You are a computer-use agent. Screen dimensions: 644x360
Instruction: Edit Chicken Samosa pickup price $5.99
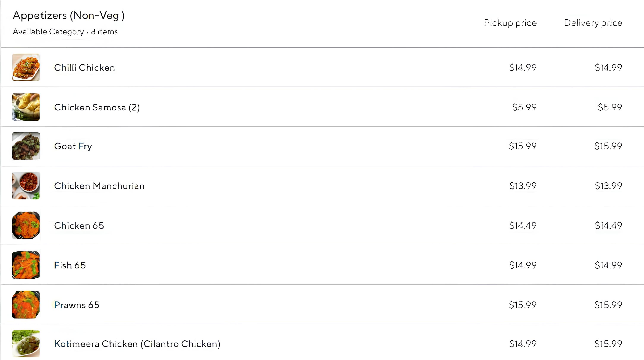(524, 107)
